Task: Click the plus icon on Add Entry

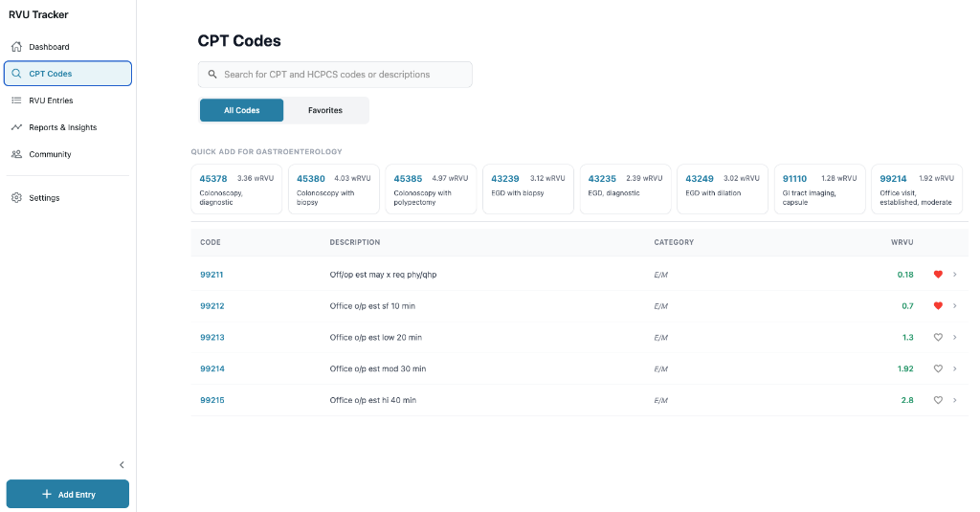Action: click(46, 494)
